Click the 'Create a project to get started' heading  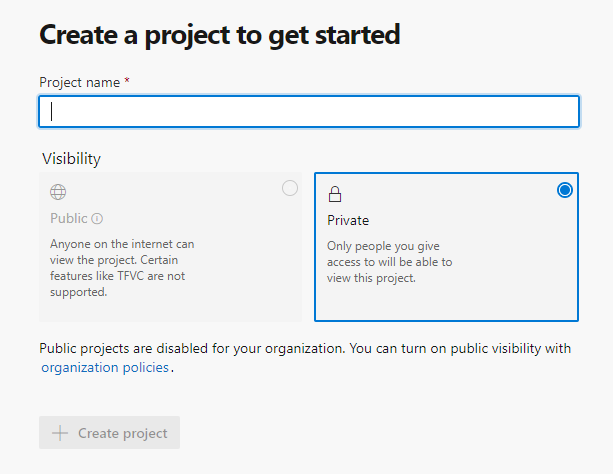pyautogui.click(x=219, y=34)
